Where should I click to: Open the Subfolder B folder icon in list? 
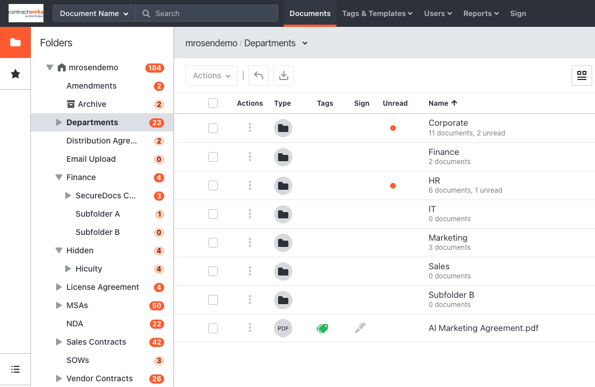[x=283, y=300]
